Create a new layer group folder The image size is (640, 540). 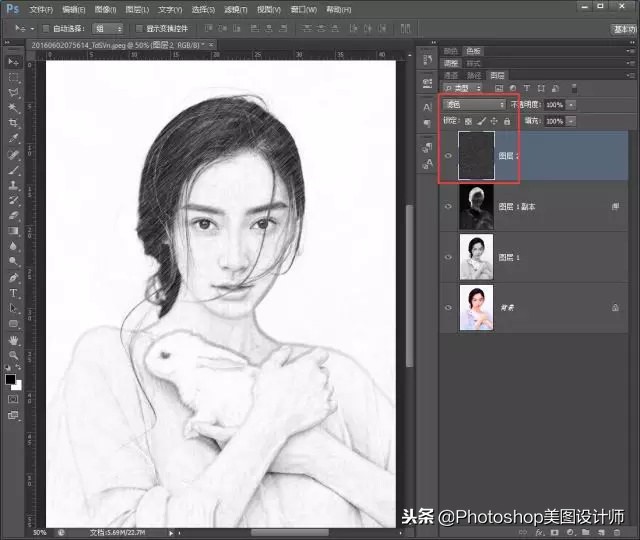[586, 532]
